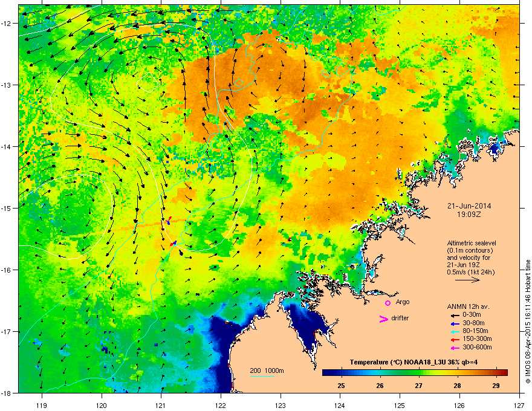Click the 21-Jun 19Z text
The height and width of the screenshot is (411, 532).
coord(464,265)
